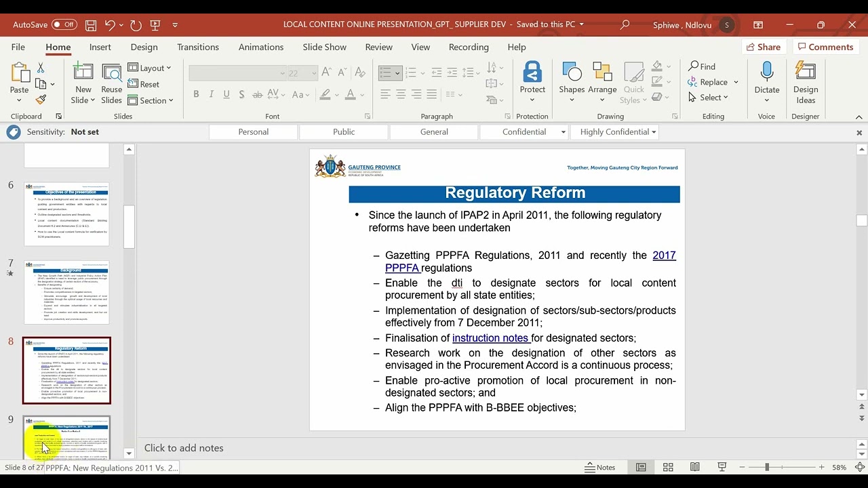Start presentation from beginning in quick access toolbar
Screen dimensions: 868x488
[155, 25]
